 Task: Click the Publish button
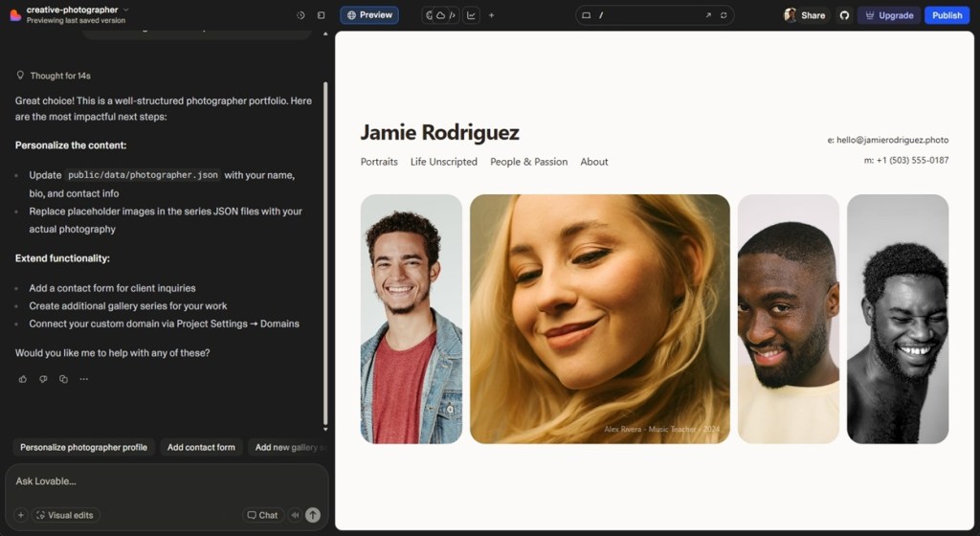click(947, 15)
